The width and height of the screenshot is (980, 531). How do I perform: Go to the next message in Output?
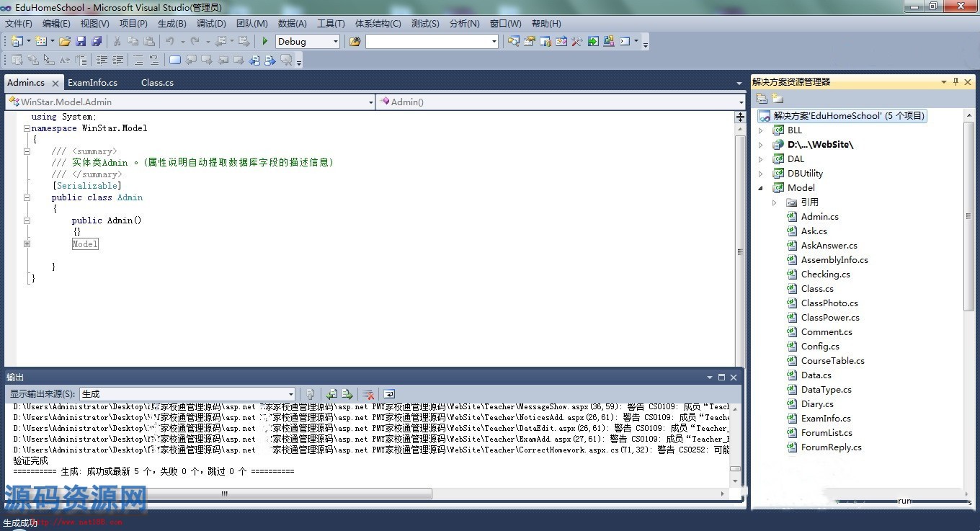[x=347, y=394]
